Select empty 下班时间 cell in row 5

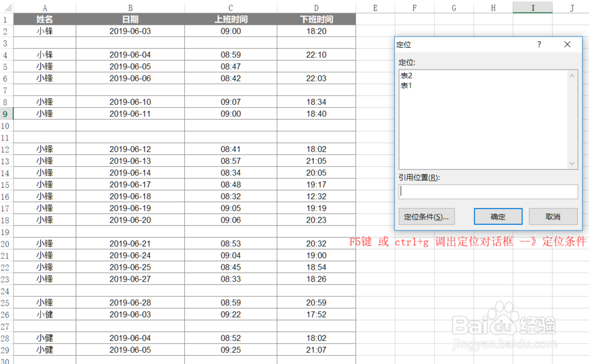point(316,67)
